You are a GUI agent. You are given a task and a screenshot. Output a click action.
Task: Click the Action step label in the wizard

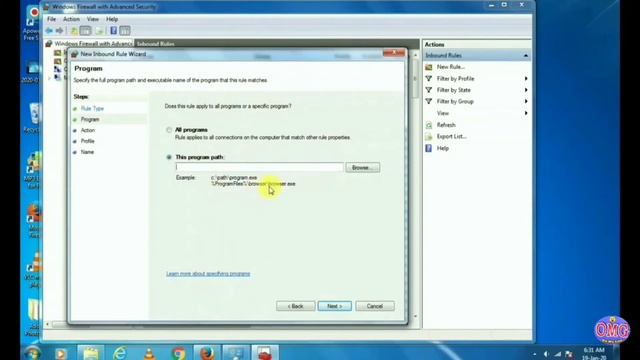pyautogui.click(x=88, y=130)
